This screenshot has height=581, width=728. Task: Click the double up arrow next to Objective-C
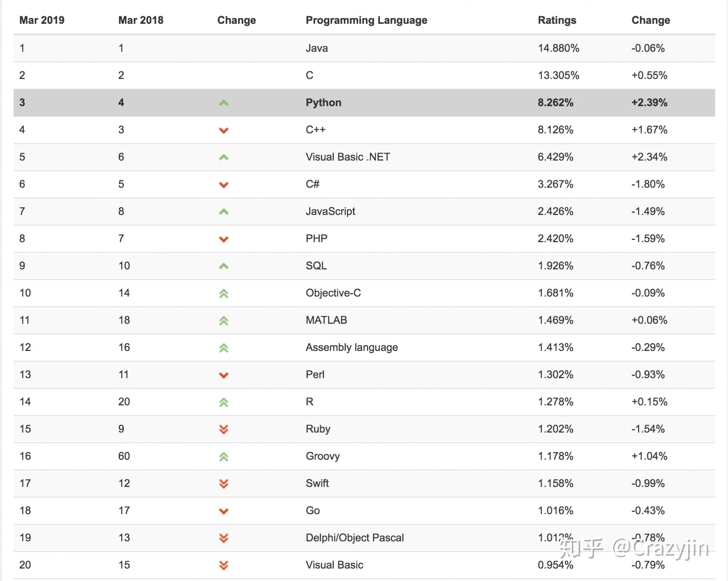(x=224, y=294)
